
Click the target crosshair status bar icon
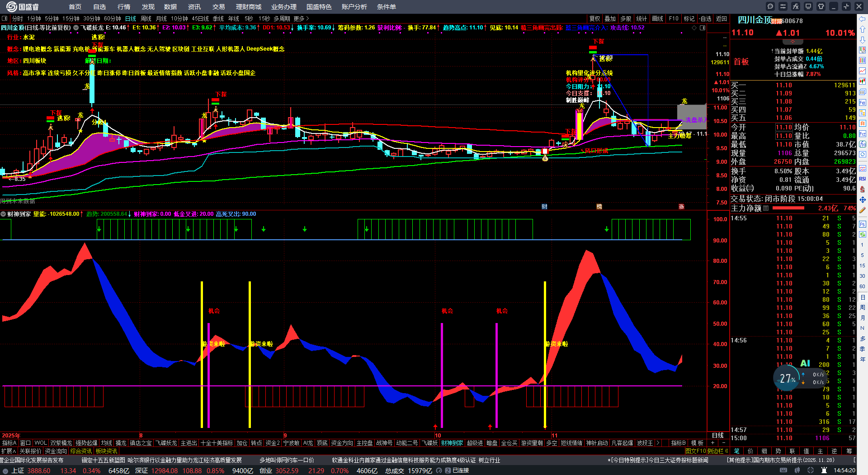coord(811,470)
